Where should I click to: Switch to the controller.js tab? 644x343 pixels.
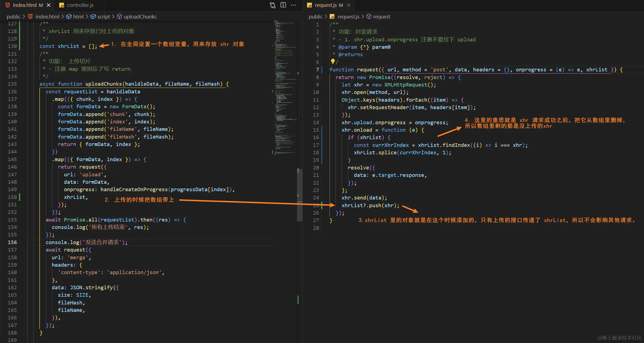tap(80, 5)
